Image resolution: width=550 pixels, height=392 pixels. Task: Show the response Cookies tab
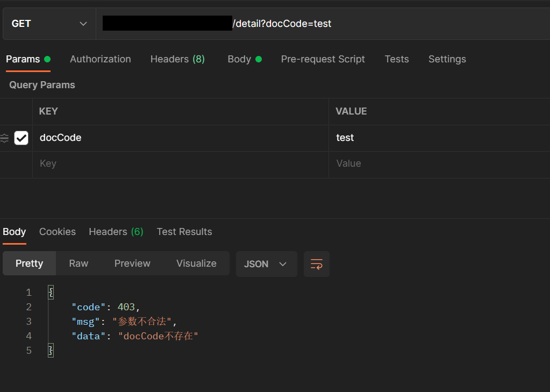click(x=58, y=232)
